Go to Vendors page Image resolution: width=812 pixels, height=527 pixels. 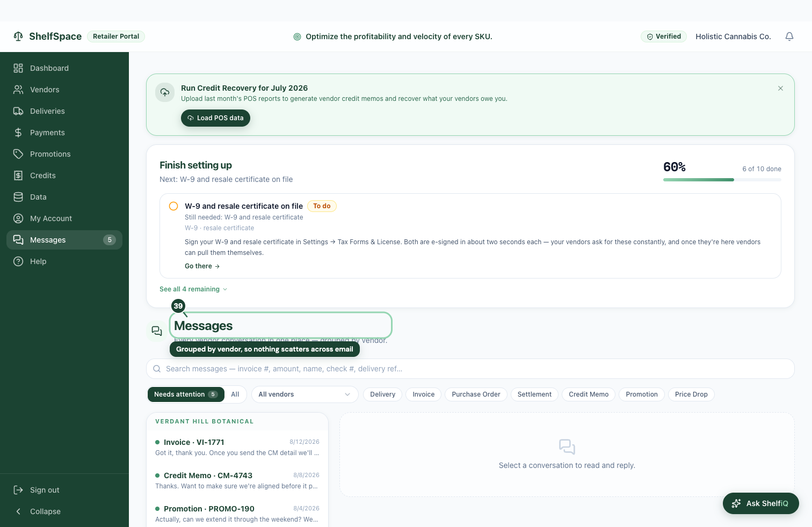(x=64, y=90)
